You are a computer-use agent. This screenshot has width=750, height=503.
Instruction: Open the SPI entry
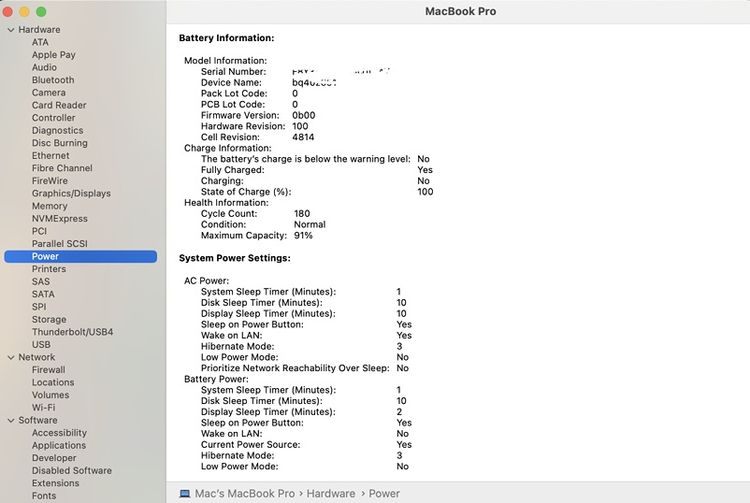(39, 306)
